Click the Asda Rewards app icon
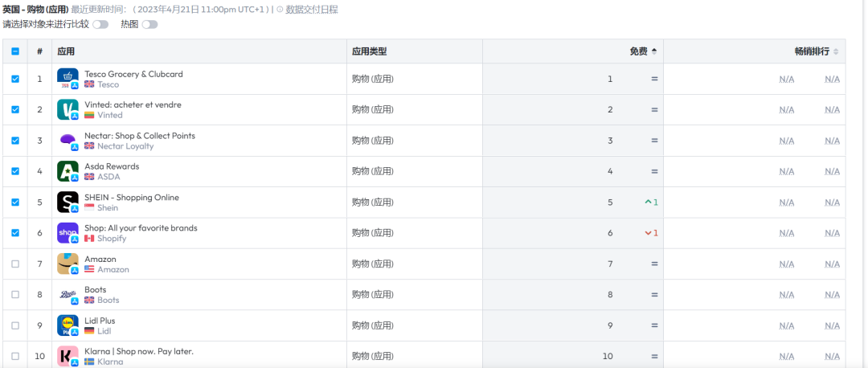This screenshot has height=368, width=868. point(68,171)
